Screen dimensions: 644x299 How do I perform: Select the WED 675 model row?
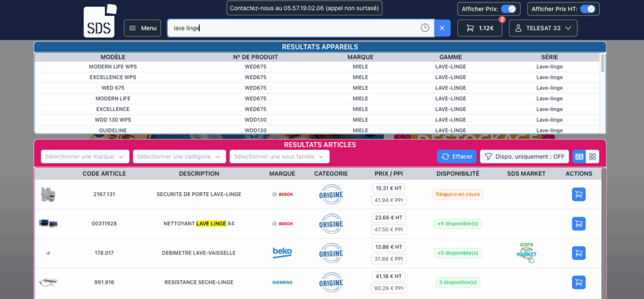coord(317,88)
